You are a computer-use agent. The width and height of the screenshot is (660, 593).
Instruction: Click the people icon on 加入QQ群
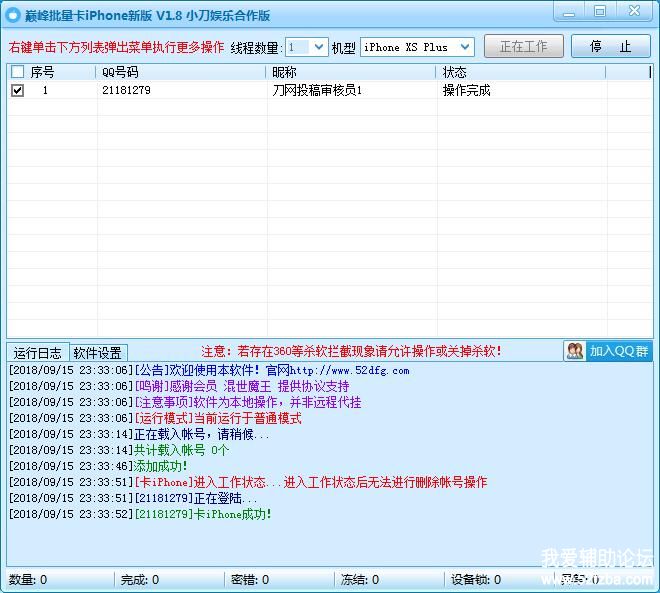(575, 351)
